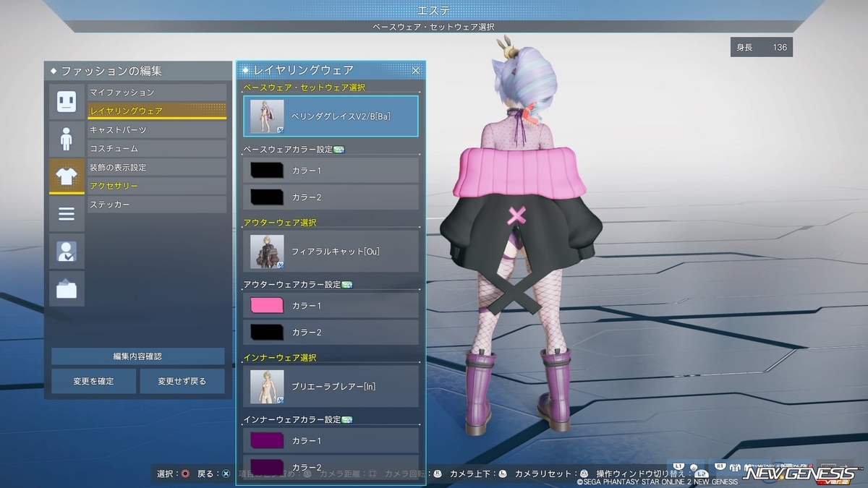Click the cross 戻る button hint icon
868x488 pixels.
click(x=226, y=474)
